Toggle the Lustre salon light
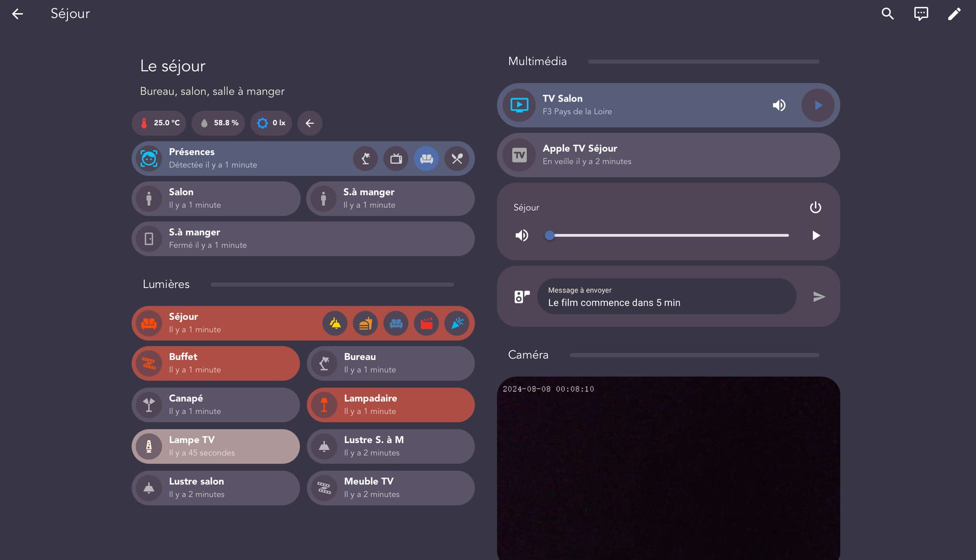 (216, 488)
